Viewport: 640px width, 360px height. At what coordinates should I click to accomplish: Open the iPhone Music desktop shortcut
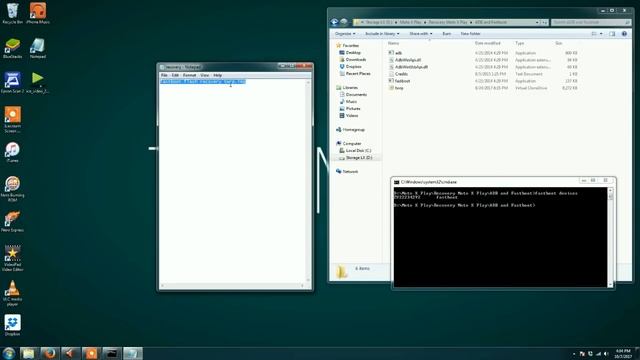[x=38, y=13]
